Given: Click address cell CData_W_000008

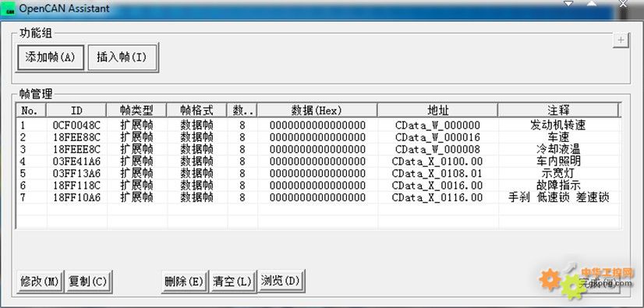Looking at the screenshot, I should pyautogui.click(x=437, y=149).
